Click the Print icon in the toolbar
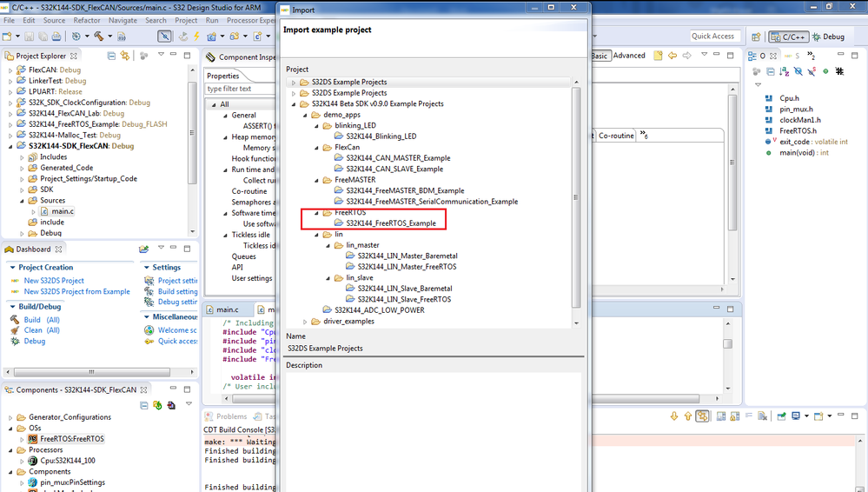The image size is (868, 492). (56, 37)
